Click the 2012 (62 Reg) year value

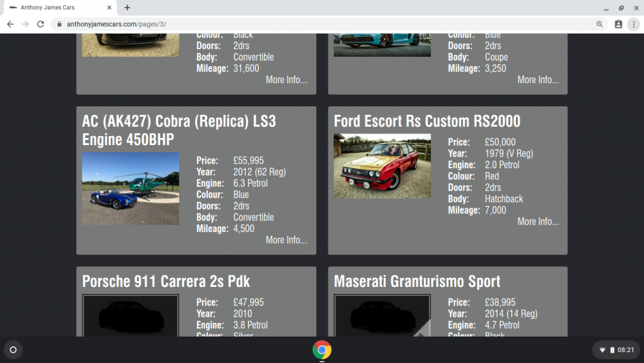(x=260, y=172)
